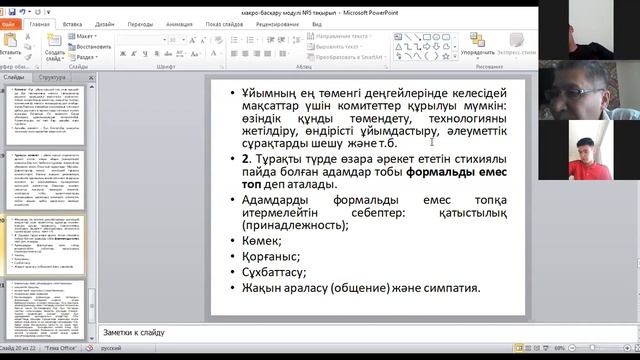Clear all formatting with the eraser icon
640x360 pixels.
point(218,40)
